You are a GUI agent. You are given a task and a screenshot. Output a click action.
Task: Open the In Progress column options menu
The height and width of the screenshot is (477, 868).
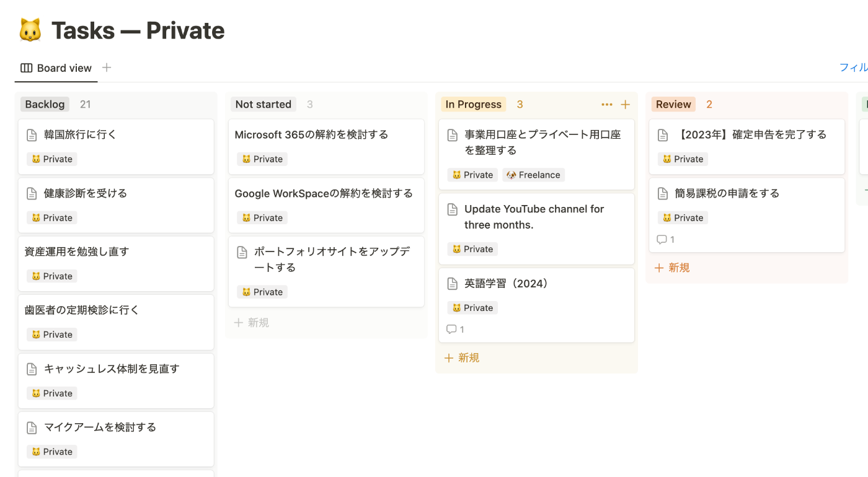point(607,105)
